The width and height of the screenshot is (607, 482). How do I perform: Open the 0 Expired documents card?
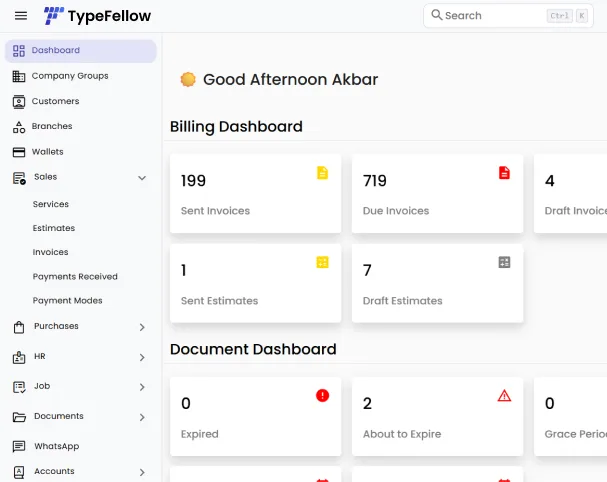[x=255, y=417]
